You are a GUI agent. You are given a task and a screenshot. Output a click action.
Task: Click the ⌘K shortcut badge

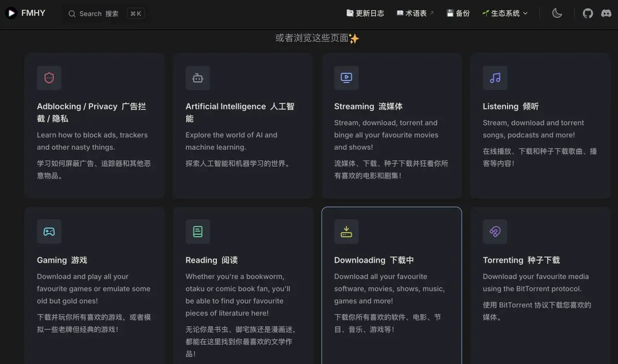pyautogui.click(x=136, y=13)
